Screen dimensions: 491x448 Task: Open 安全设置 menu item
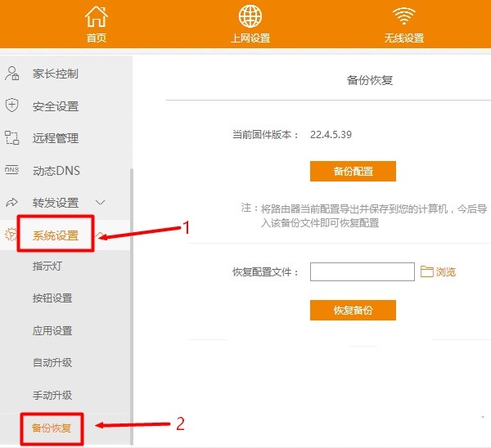point(56,106)
